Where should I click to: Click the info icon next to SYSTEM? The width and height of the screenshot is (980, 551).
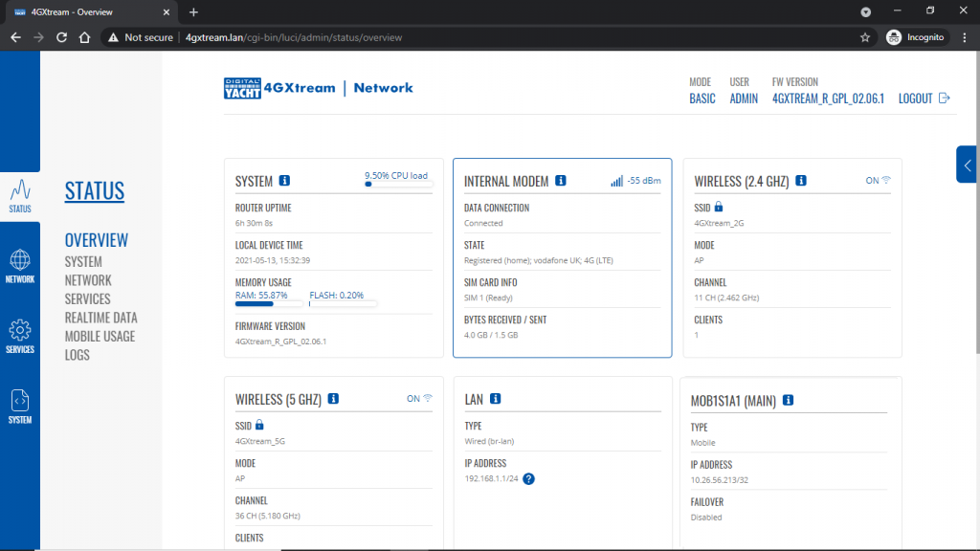click(x=284, y=181)
